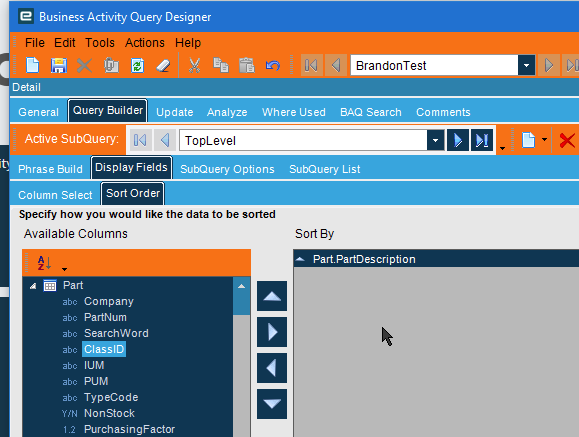Click the New document toolbar icon
Viewport: 579px width, 437px height.
[32, 65]
